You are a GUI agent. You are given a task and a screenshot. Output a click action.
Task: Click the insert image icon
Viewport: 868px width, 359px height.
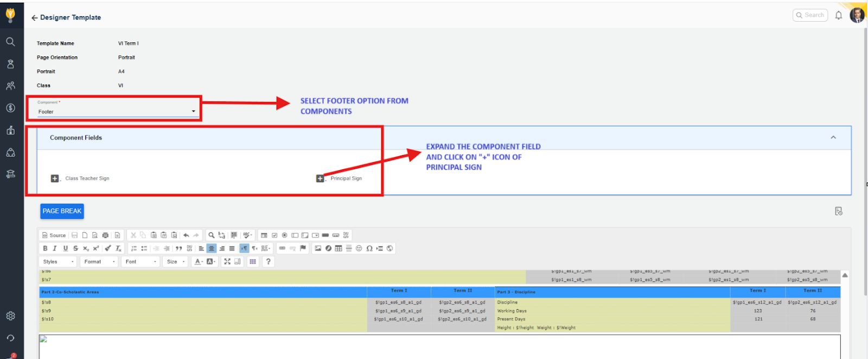[318, 248]
